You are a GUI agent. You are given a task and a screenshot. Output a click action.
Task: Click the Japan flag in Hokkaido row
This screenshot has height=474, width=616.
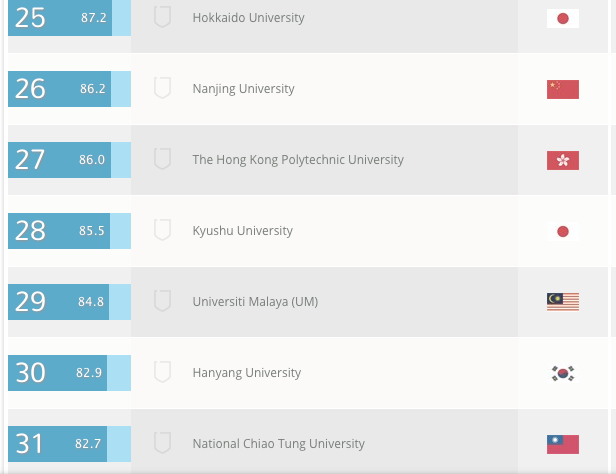pos(563,18)
